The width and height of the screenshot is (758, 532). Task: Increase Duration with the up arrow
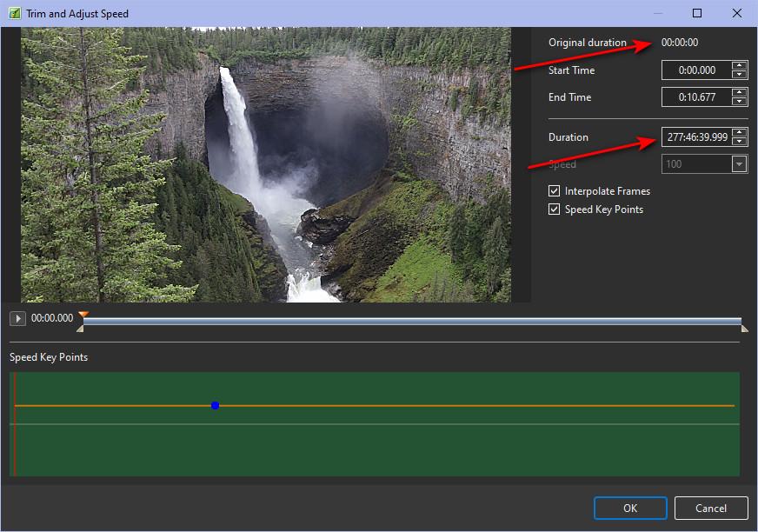point(739,133)
